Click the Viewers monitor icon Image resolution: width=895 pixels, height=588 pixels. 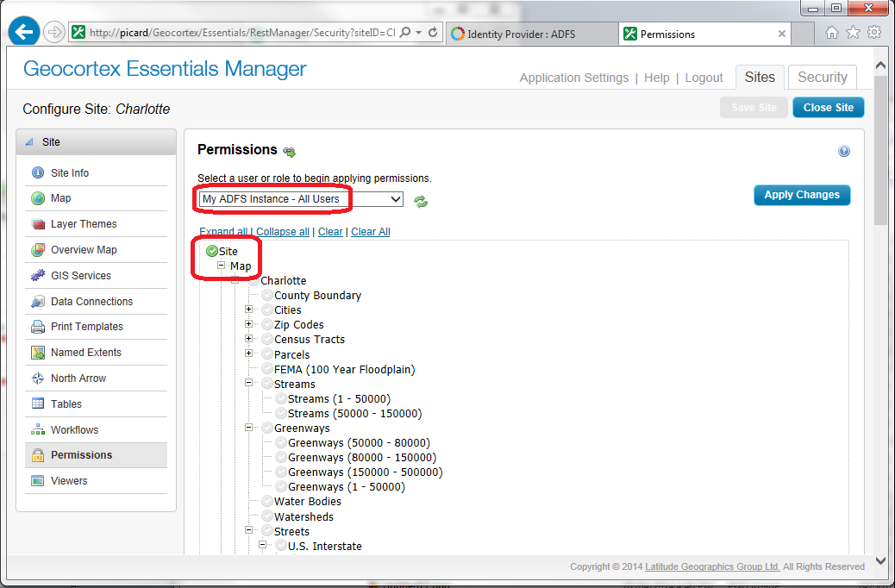pos(38,481)
